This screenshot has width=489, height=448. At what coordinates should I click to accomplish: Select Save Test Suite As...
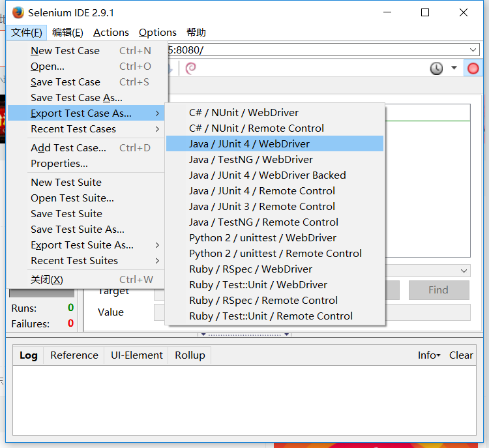[87, 230]
